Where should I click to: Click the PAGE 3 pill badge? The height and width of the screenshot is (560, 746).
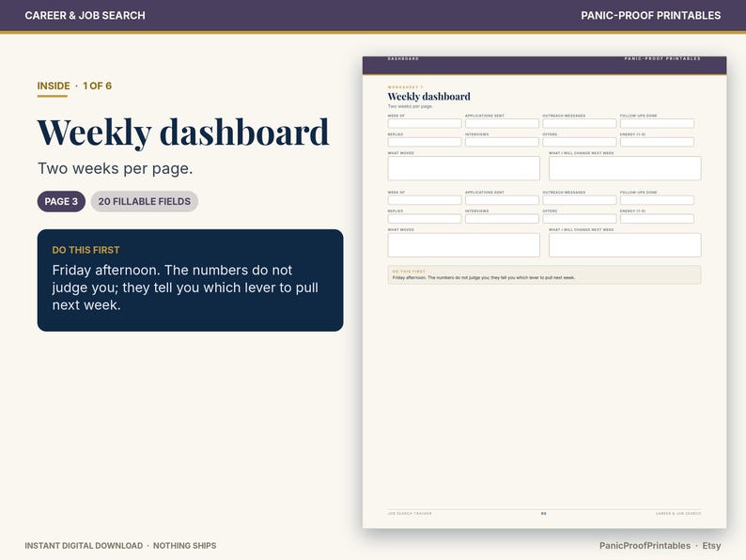click(x=61, y=201)
